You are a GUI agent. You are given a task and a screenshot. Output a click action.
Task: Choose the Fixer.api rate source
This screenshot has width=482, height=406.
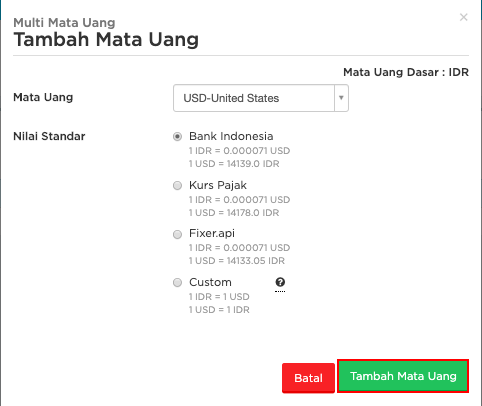point(177,234)
